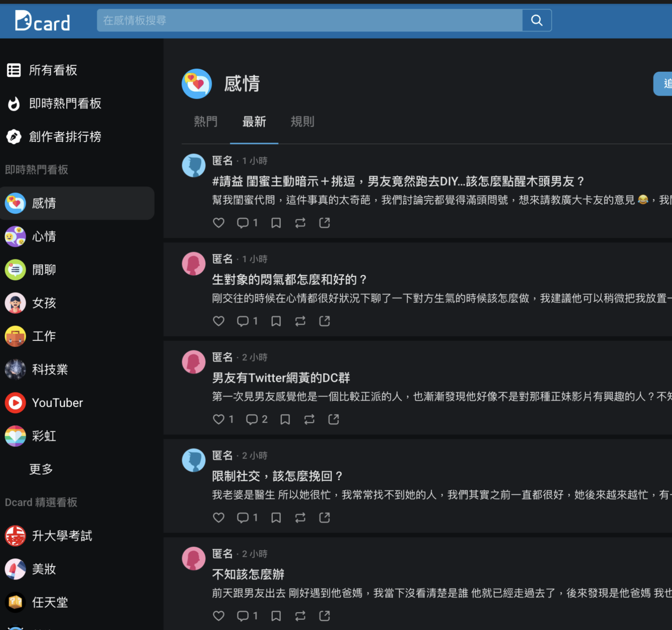Expand 更多 boards list

coord(41,469)
